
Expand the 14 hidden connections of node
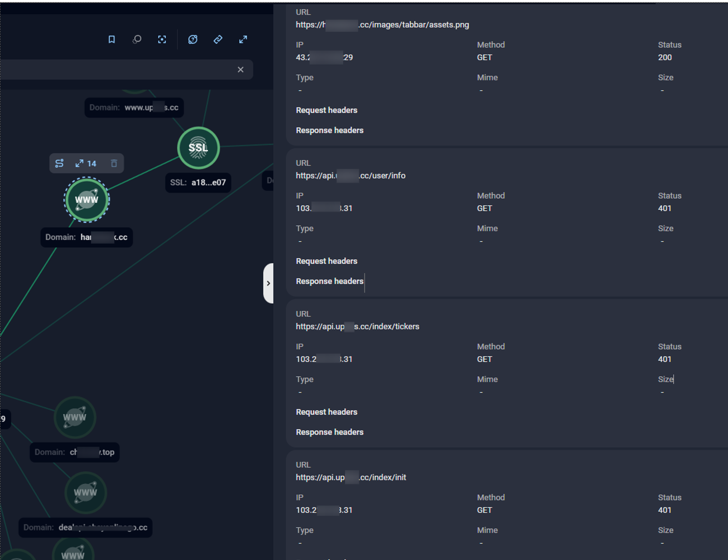click(x=86, y=163)
